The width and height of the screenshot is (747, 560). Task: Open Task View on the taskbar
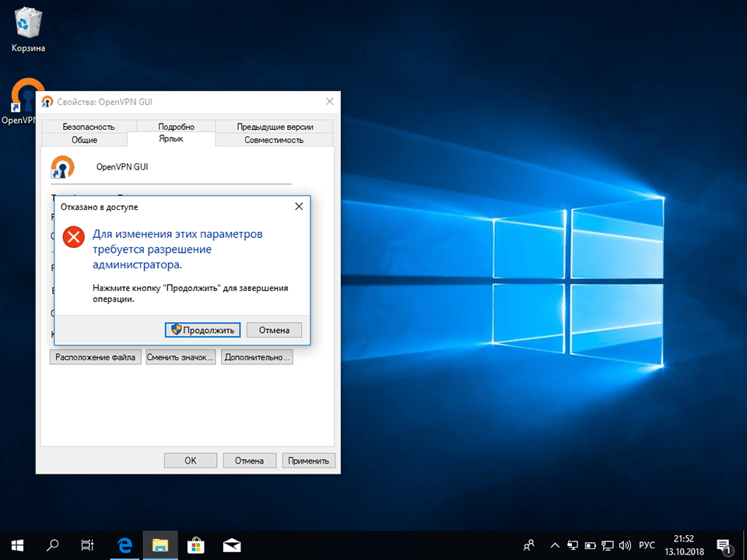87,545
